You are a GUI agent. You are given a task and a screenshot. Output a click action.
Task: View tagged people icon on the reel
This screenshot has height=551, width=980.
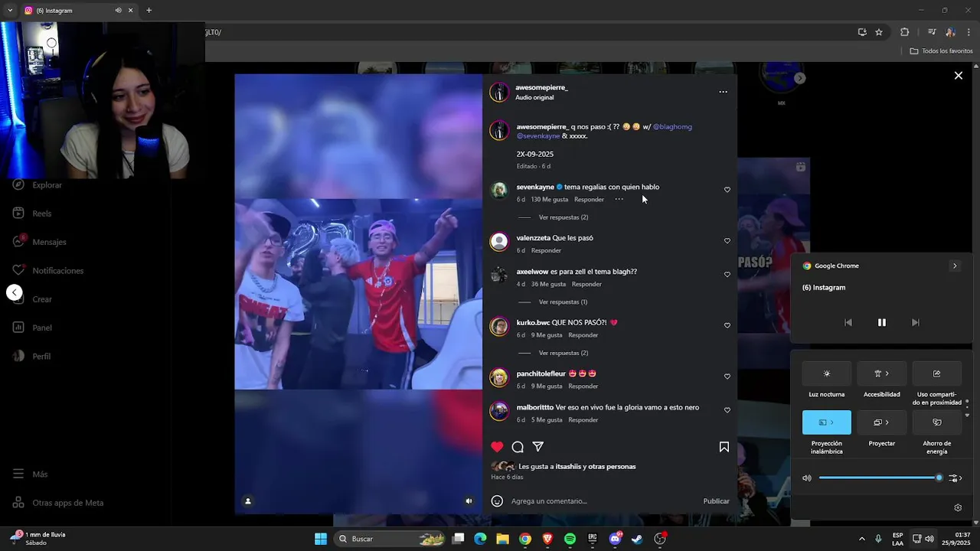point(247,501)
